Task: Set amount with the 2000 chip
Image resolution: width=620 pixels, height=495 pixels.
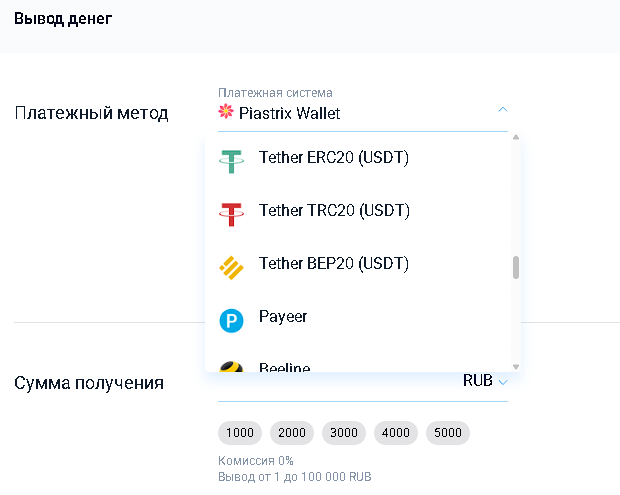Action: point(292,433)
